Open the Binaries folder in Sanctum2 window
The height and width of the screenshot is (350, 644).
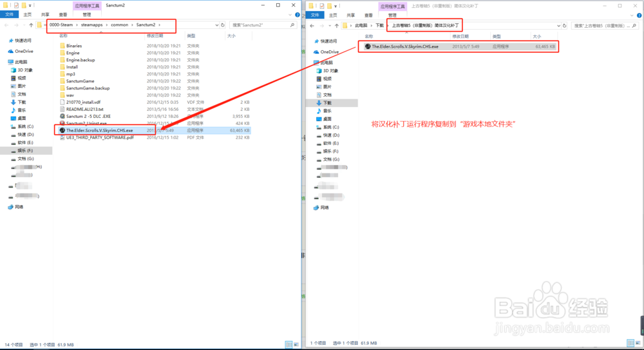[x=74, y=46]
